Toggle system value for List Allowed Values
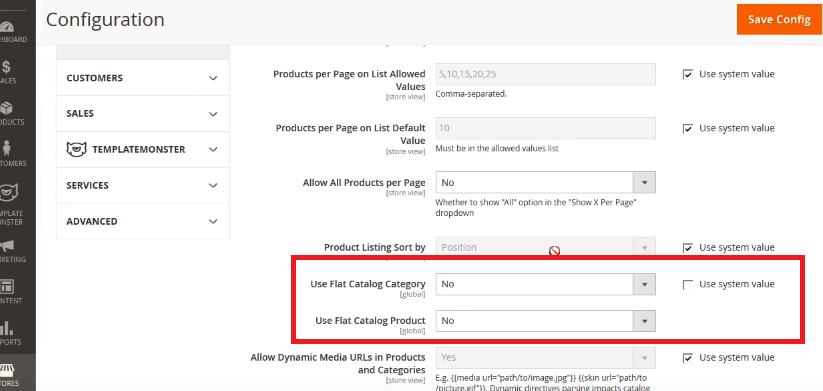 pos(688,74)
